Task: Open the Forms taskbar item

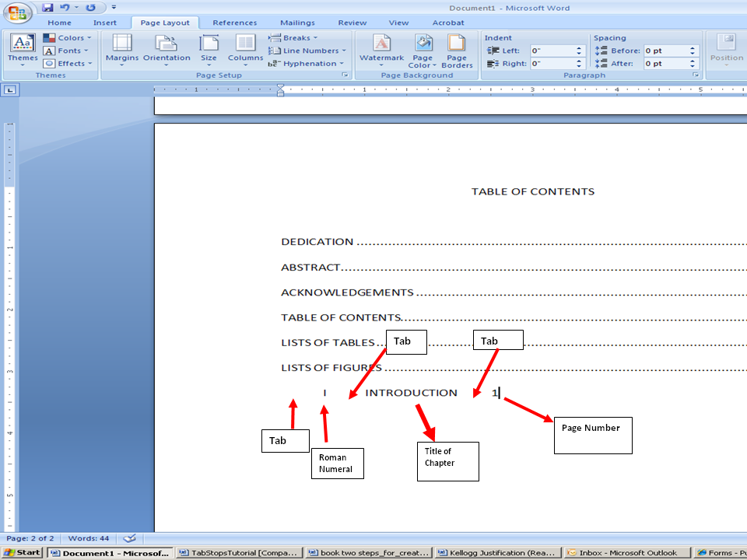Action: pyautogui.click(x=721, y=553)
